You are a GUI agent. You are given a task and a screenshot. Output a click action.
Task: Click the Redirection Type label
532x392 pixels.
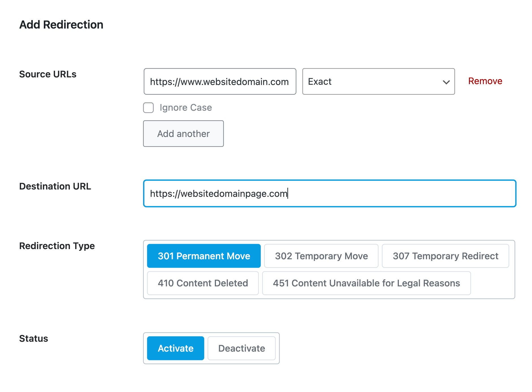pyautogui.click(x=57, y=246)
